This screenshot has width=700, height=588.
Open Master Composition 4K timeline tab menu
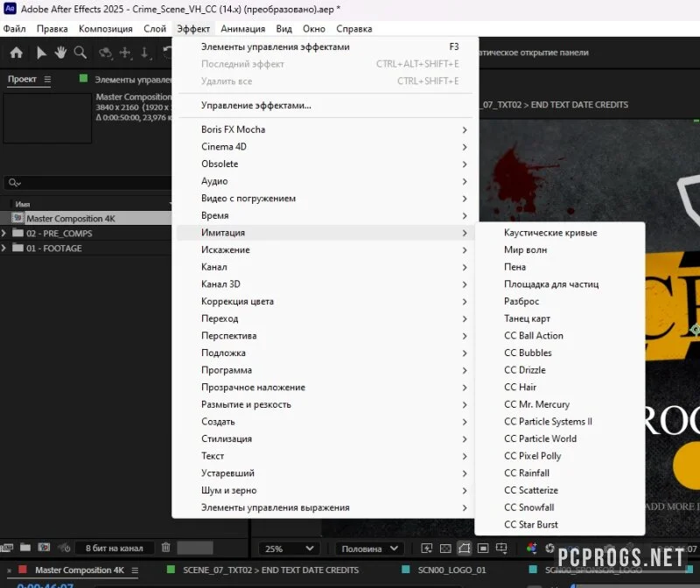pyautogui.click(x=135, y=570)
